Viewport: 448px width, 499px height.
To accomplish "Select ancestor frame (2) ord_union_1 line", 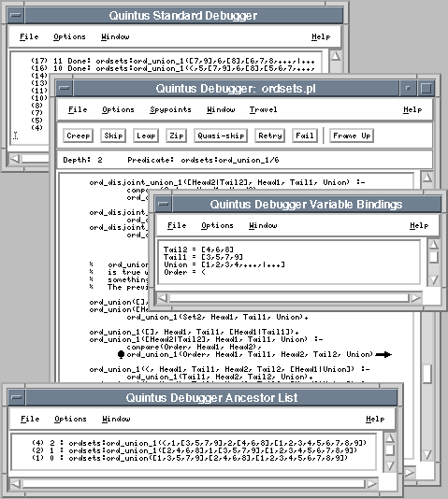I will [x=195, y=450].
